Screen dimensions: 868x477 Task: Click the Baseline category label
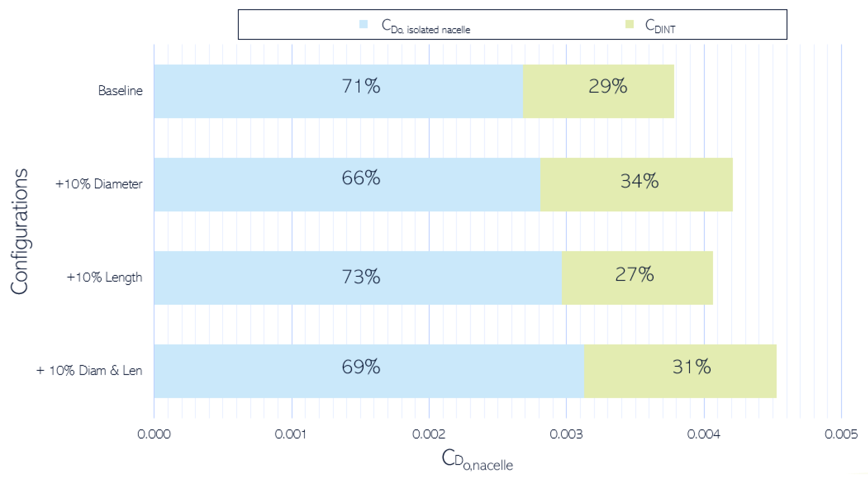click(120, 91)
